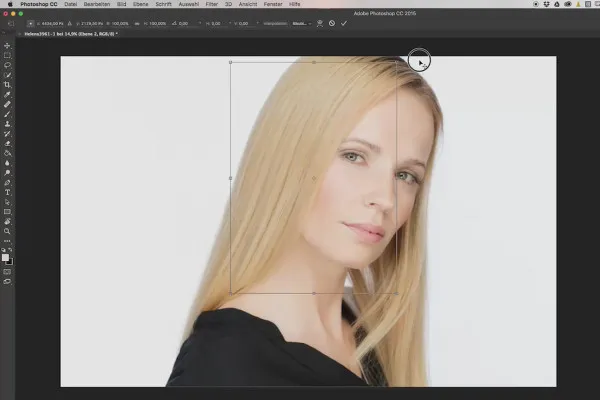Select the Quick Selection tool
The image size is (600, 400).
(x=7, y=75)
